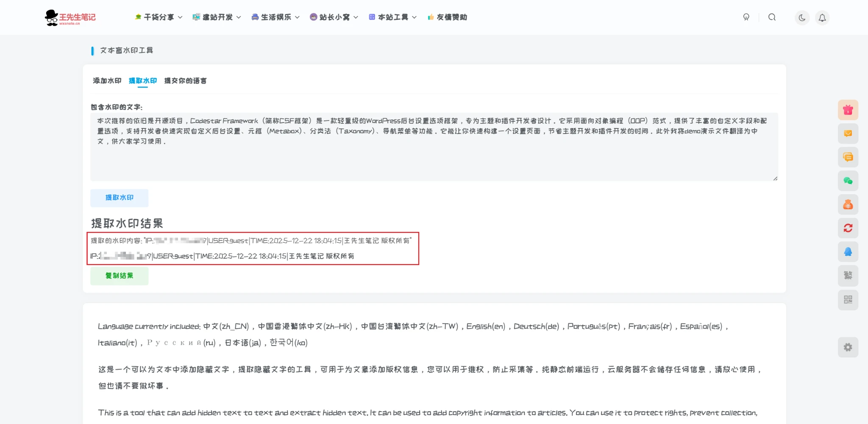
Task: Switch to the 添加水印 tab
Action: click(x=107, y=81)
